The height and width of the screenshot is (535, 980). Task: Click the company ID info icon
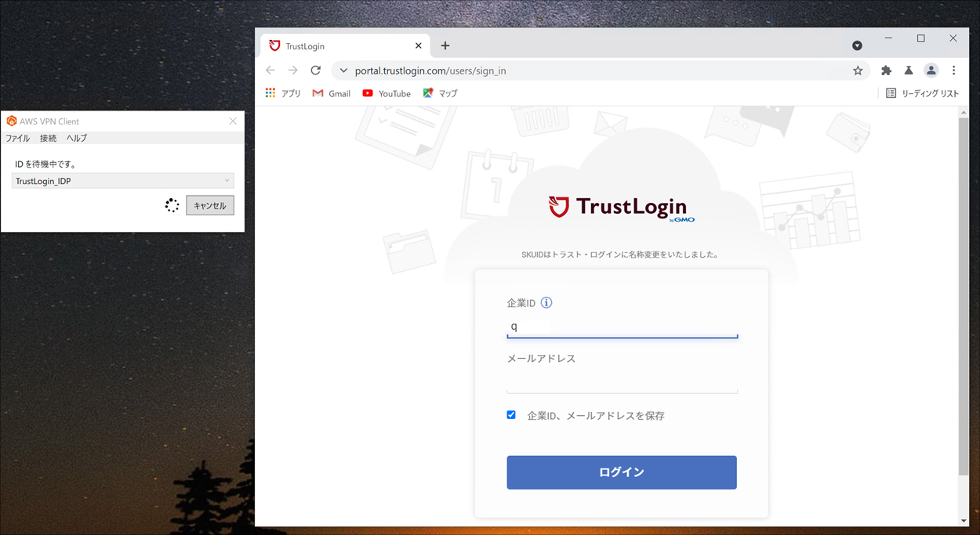(x=546, y=303)
